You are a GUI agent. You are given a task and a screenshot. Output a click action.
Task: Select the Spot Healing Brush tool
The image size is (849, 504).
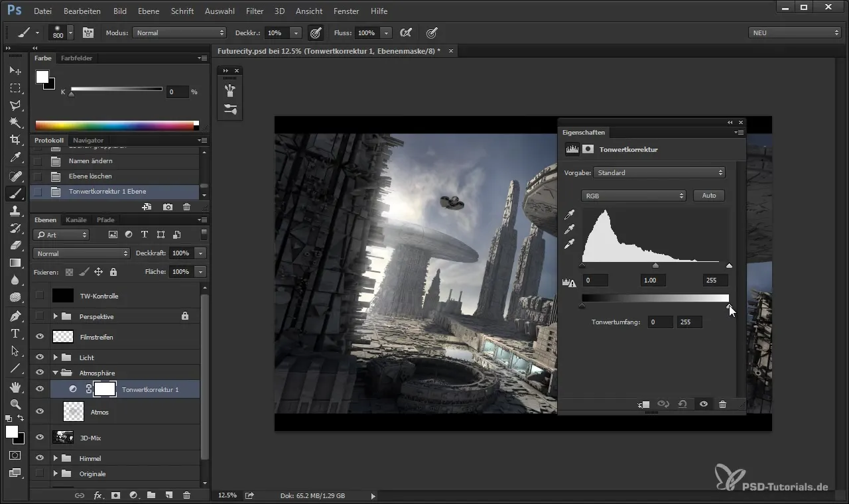pos(15,176)
